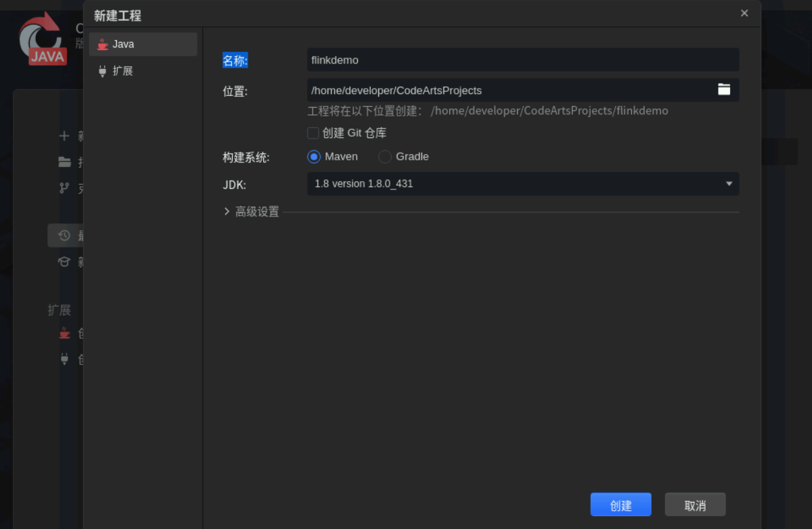812x529 pixels.
Task: Click the folder open icon in background window
Action: tap(64, 162)
